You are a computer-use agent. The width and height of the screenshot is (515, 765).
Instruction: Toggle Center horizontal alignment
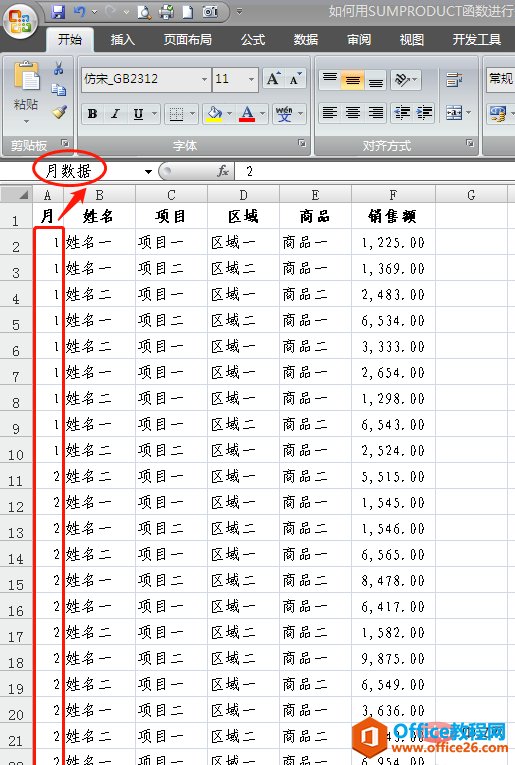point(353,113)
